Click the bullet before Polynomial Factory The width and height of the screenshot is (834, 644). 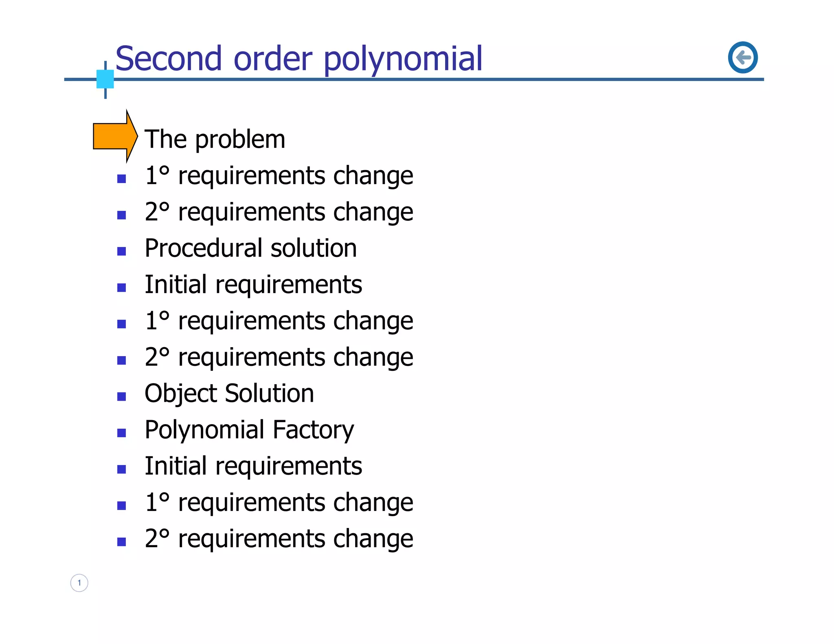pyautogui.click(x=121, y=433)
